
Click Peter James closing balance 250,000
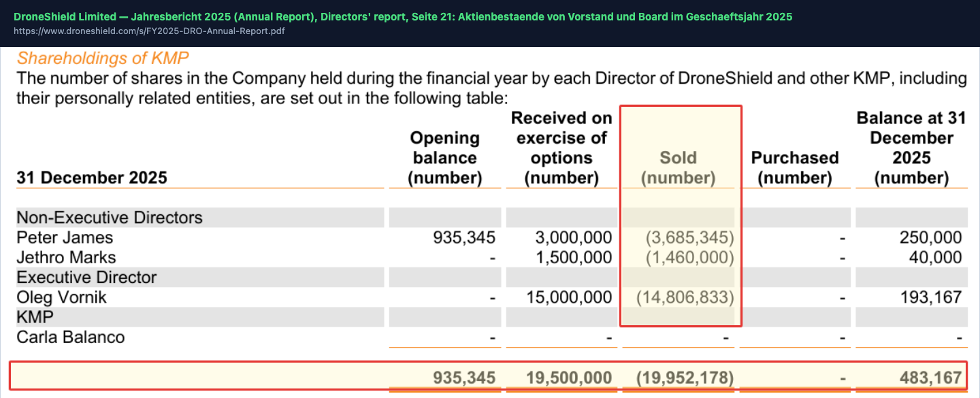931,237
